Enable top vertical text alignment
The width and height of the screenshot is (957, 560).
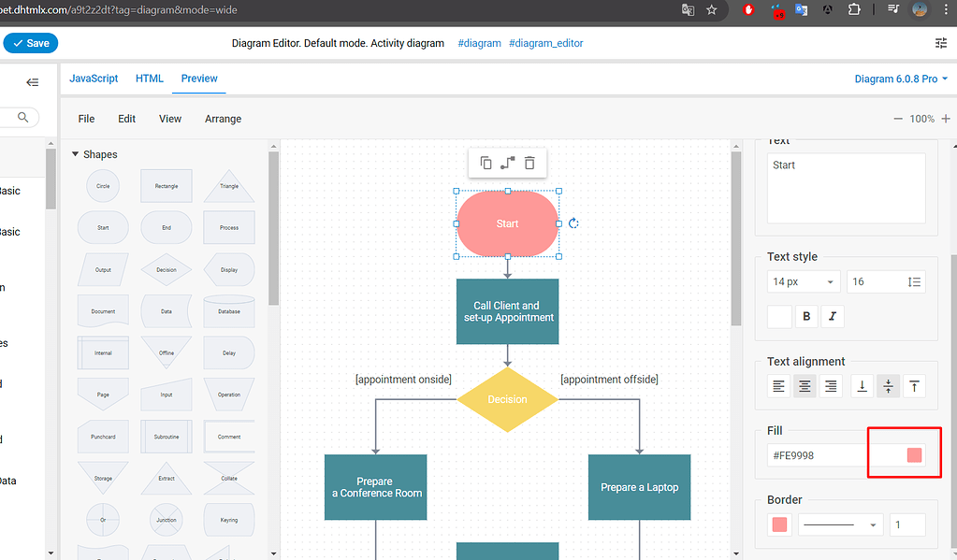pos(914,385)
